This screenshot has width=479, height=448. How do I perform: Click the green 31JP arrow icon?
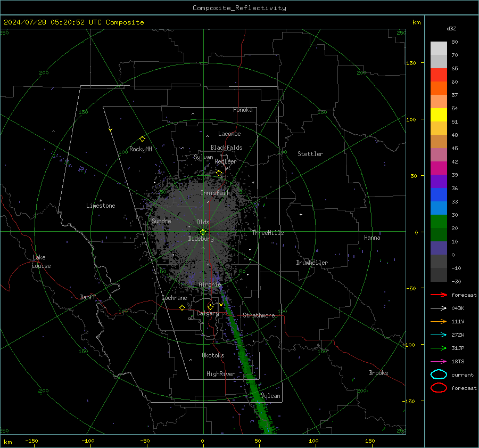tap(439, 348)
